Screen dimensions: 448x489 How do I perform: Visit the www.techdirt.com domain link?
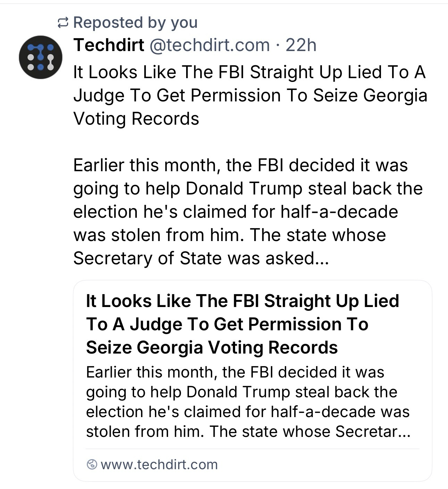point(159,464)
